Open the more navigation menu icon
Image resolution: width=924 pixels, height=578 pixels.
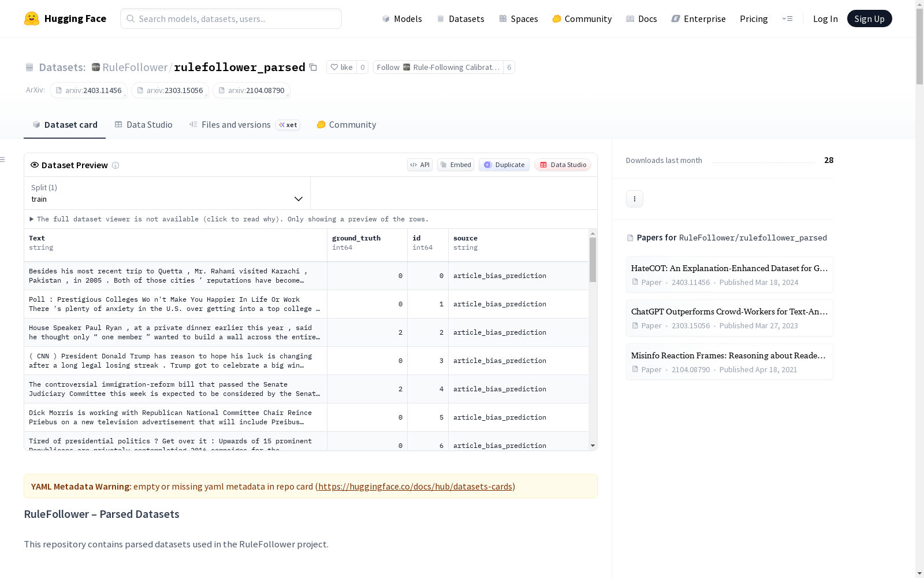click(x=787, y=18)
